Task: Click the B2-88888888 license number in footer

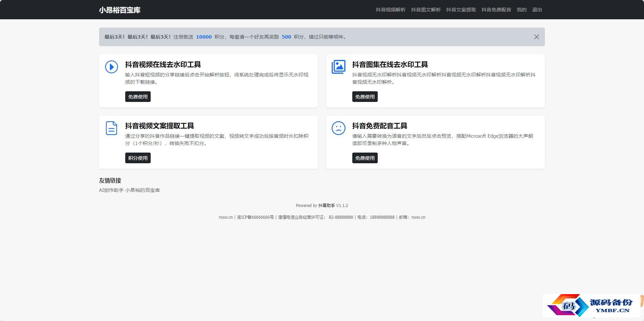Action: pyautogui.click(x=341, y=217)
